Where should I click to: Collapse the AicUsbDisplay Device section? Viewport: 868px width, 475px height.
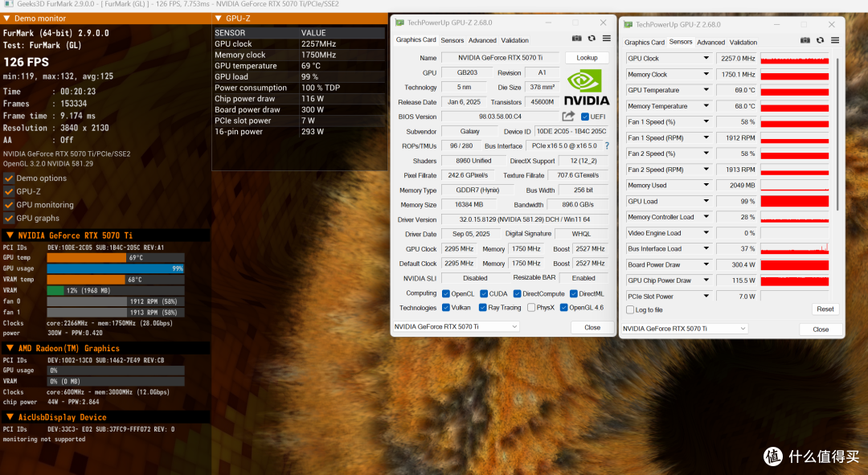tap(10, 417)
